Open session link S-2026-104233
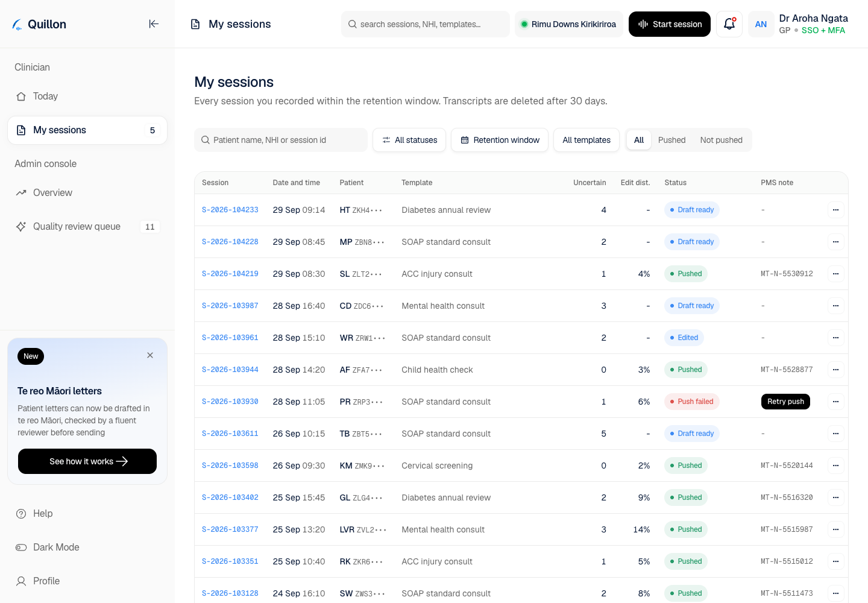This screenshot has width=868, height=603. (230, 210)
